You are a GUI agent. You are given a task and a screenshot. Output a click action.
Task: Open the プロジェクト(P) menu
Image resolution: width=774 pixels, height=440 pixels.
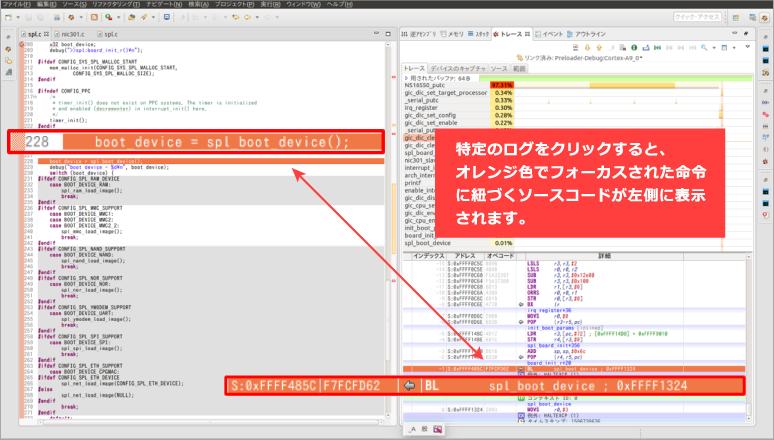pyautogui.click(x=234, y=4)
